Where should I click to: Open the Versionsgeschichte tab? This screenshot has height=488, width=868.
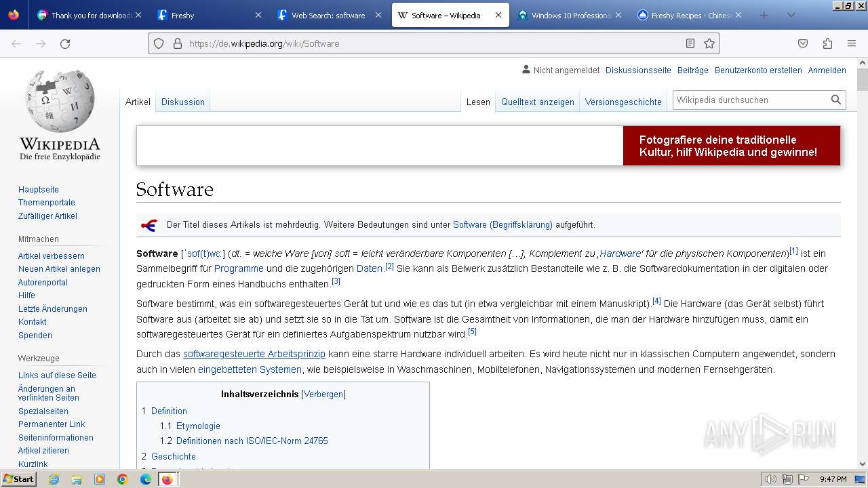623,102
